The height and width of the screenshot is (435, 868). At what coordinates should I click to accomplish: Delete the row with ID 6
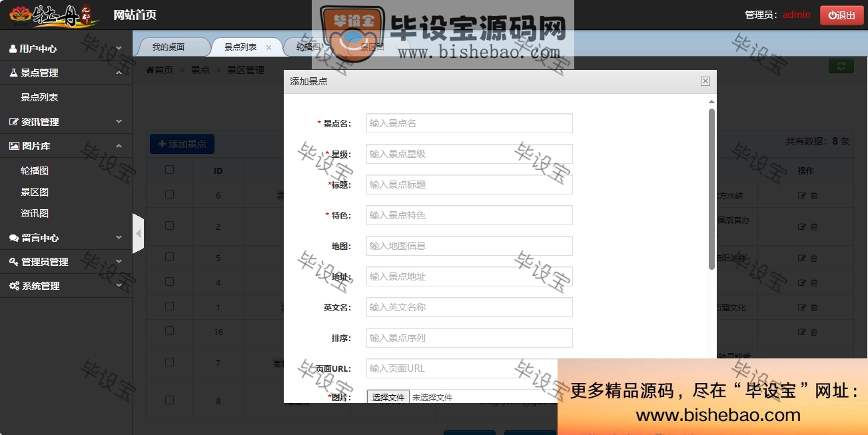pyautogui.click(x=814, y=196)
